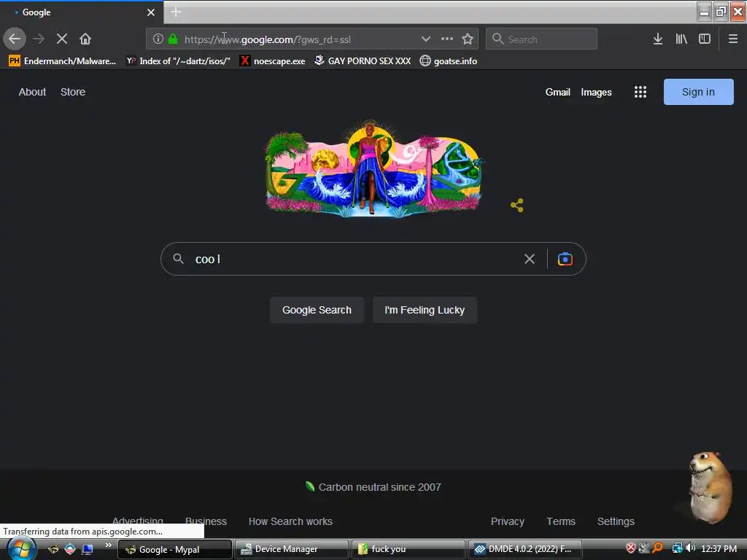Viewport: 747px width, 560px height.
Task: Open the Privacy footer link
Action: tap(508, 521)
